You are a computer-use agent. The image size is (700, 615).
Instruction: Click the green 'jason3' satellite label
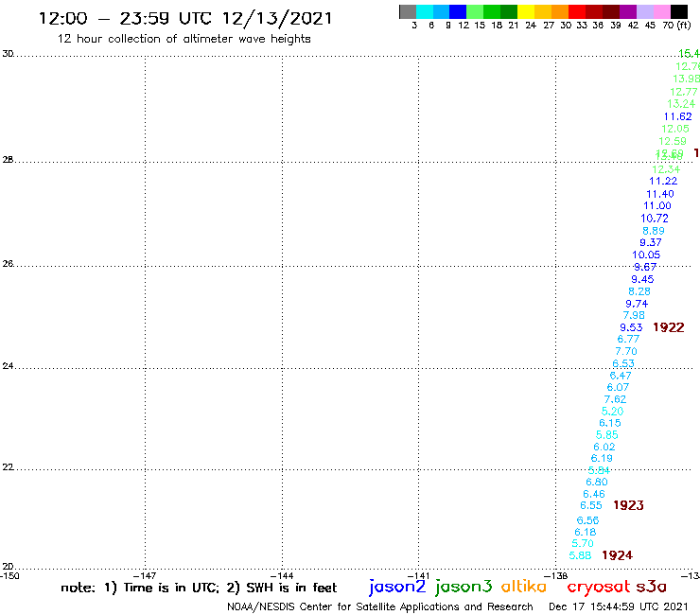464,587
